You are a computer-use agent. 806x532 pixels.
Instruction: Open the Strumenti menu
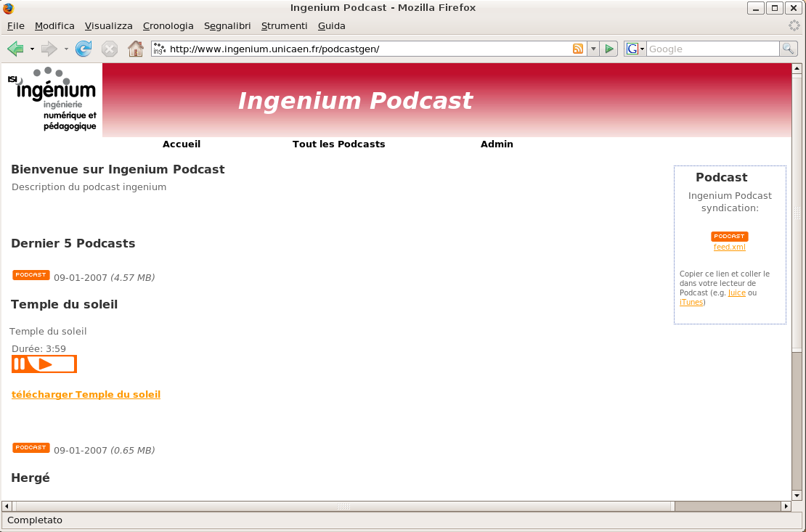point(284,25)
